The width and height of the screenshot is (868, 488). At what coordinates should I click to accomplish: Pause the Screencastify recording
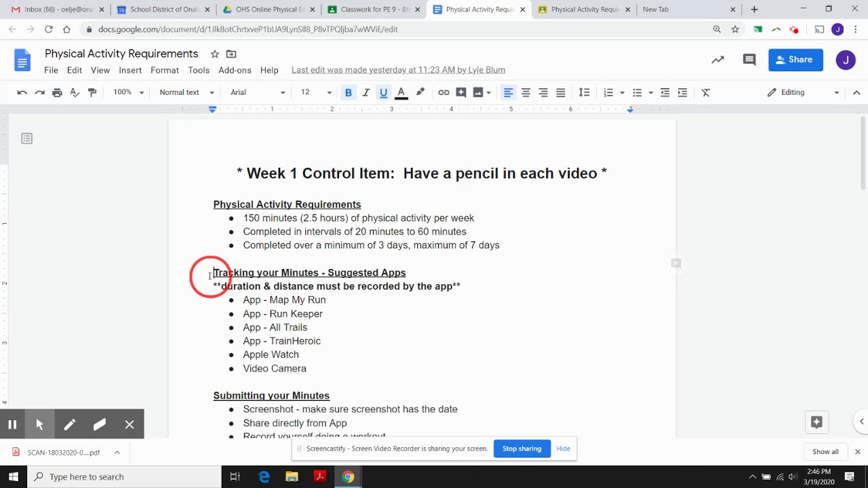pyautogui.click(x=12, y=424)
